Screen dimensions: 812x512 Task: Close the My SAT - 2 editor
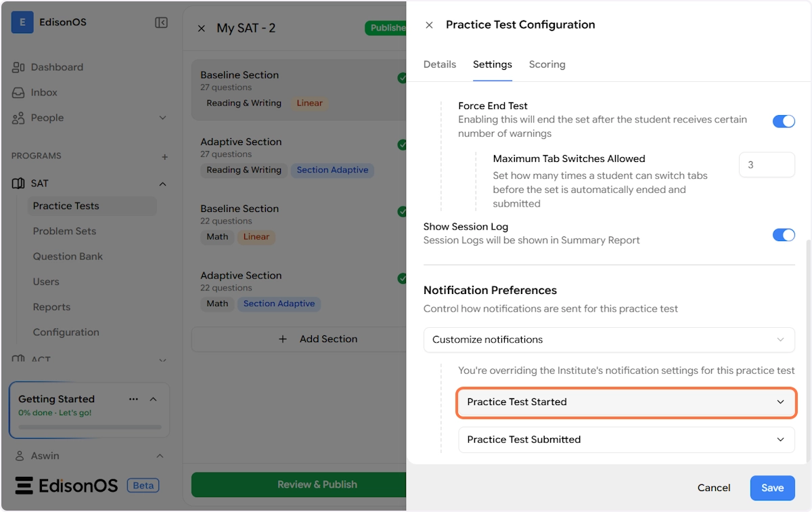(201, 28)
